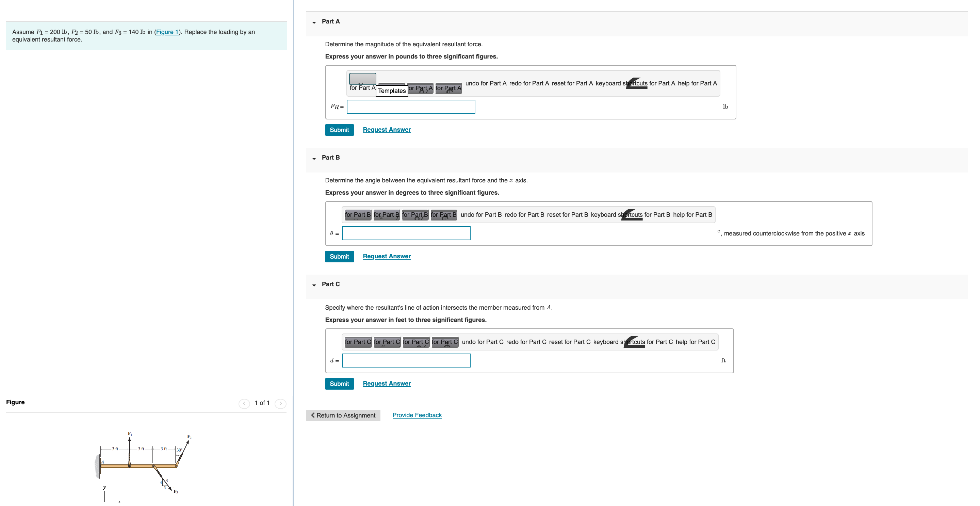Viewport: 980px width, 506px height.
Task: Collapse the Part B section
Action: 314,158
